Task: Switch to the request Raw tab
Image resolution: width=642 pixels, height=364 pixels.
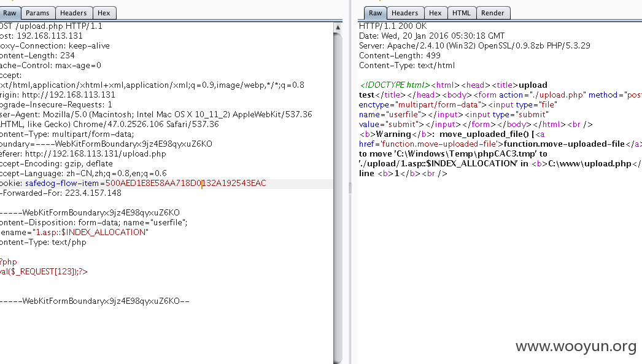Action: click(x=9, y=13)
